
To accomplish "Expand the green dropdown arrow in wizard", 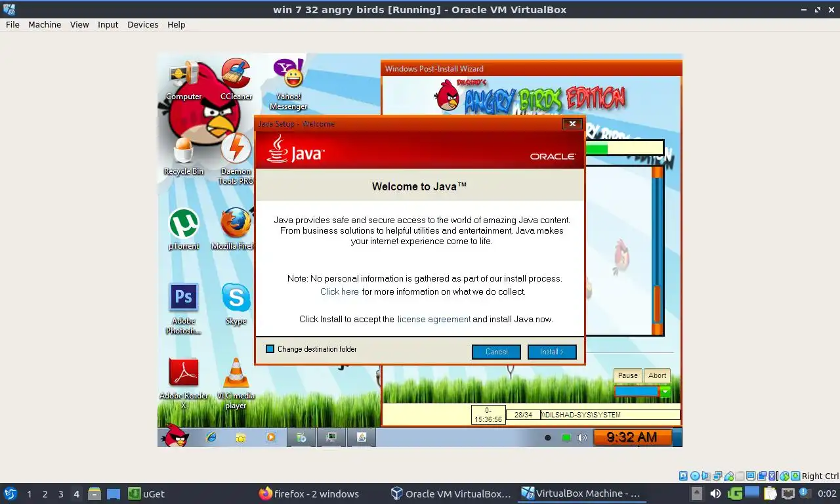I will click(665, 392).
